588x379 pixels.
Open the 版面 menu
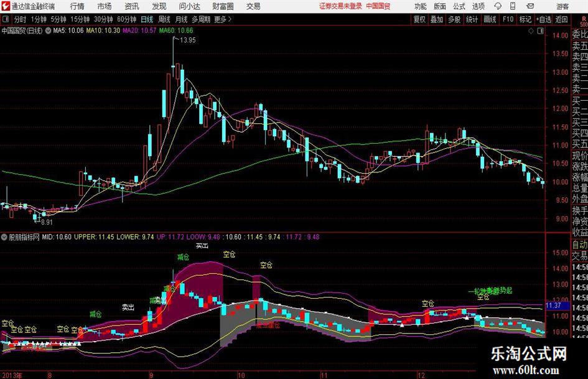coord(439,6)
